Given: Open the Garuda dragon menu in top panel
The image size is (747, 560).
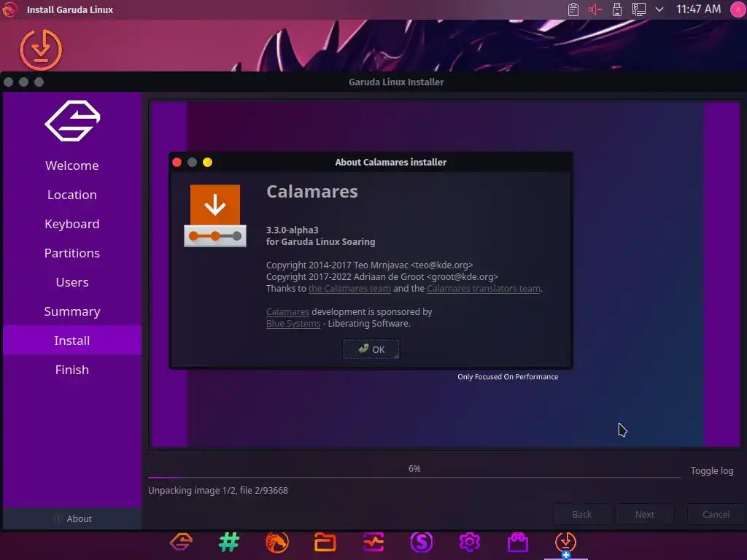Looking at the screenshot, I should point(9,9).
